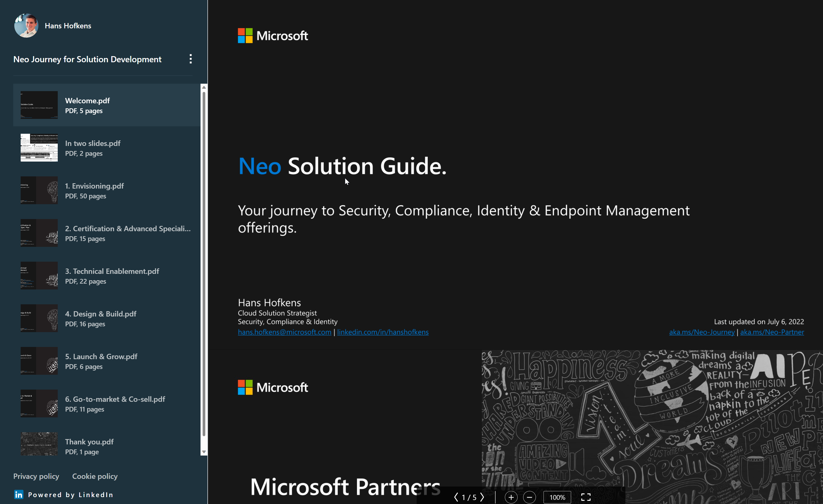Zoom in with the plus button
Image resolution: width=823 pixels, height=504 pixels.
511,497
